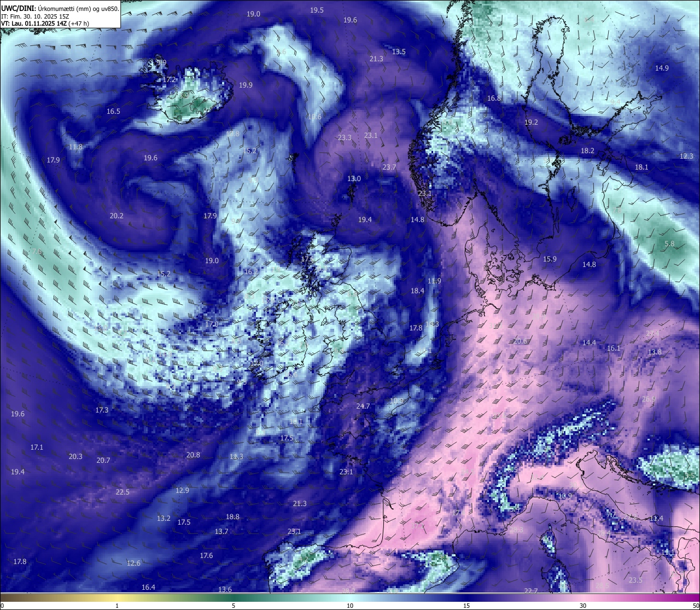Click the value 20.2 on the map
The width and height of the screenshot is (700, 610).
[x=116, y=216]
